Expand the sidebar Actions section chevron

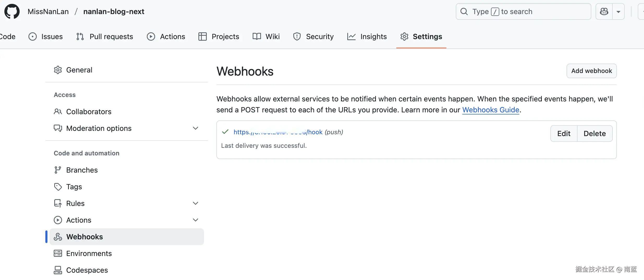pos(196,220)
